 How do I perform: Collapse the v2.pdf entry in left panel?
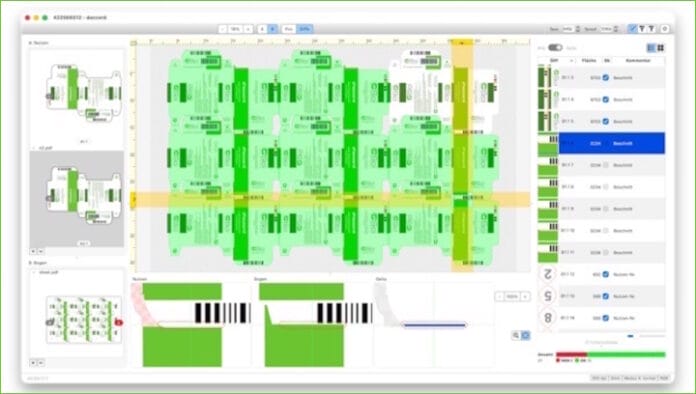[34, 148]
